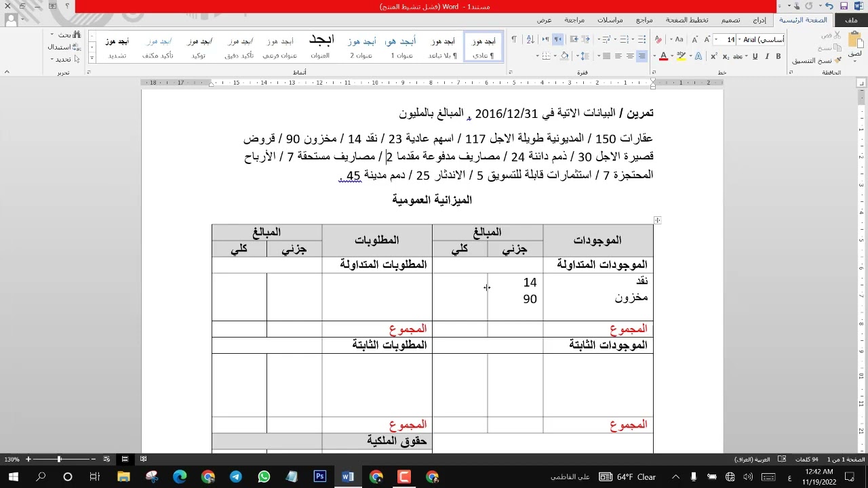Click the Increase Indent icon
868x488 pixels.
pyautogui.click(x=574, y=40)
